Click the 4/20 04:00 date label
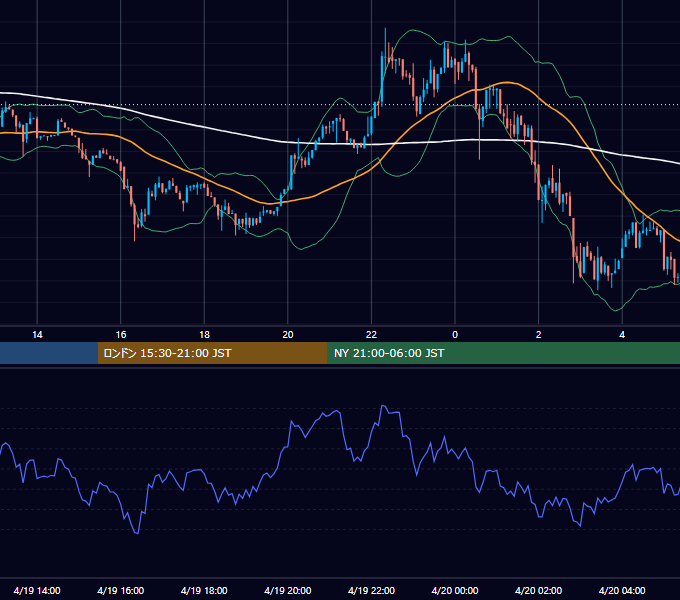The image size is (680, 600). click(622, 590)
